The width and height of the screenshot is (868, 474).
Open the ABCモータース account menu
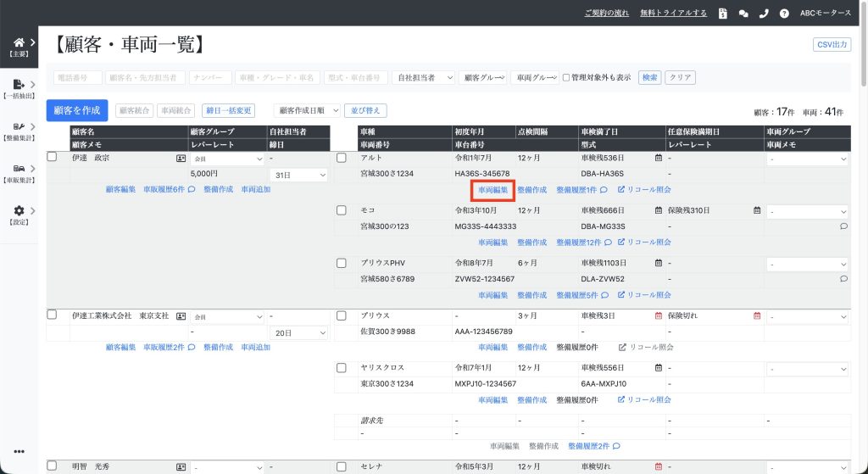(x=826, y=13)
